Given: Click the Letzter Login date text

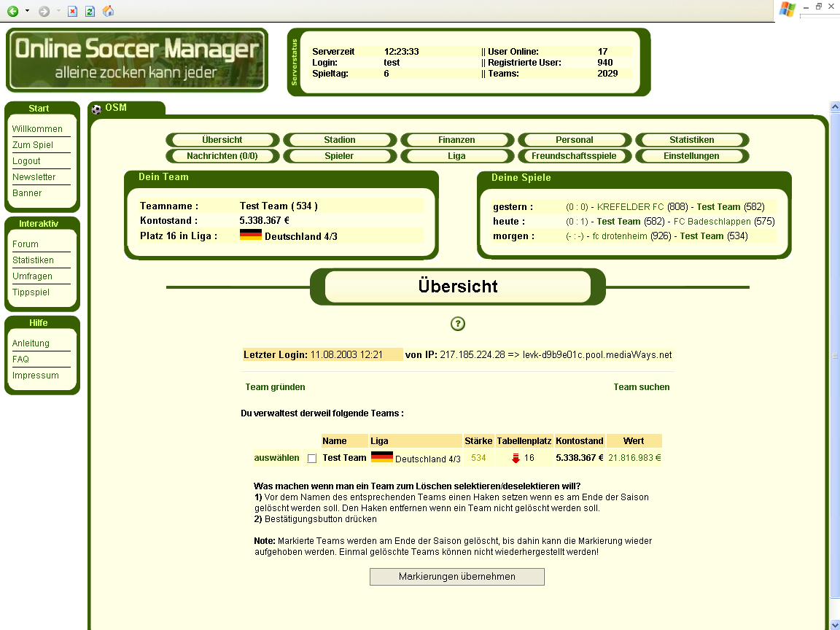Looking at the screenshot, I should click(x=346, y=354).
